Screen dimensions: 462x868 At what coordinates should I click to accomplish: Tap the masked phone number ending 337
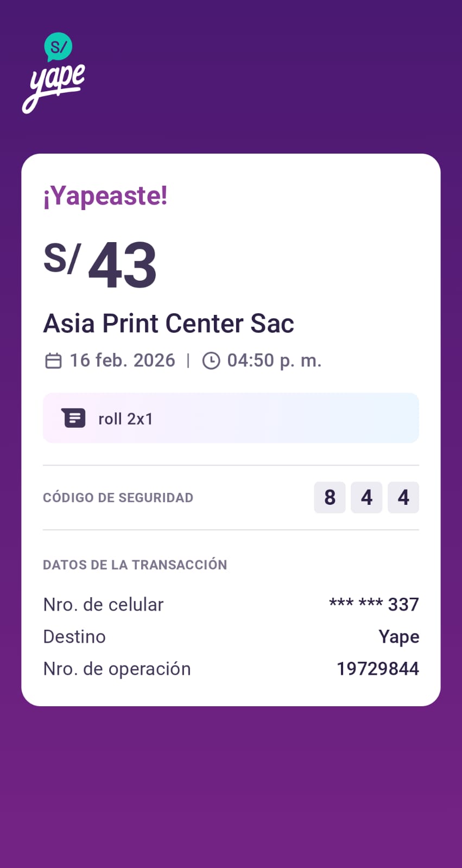tap(374, 604)
